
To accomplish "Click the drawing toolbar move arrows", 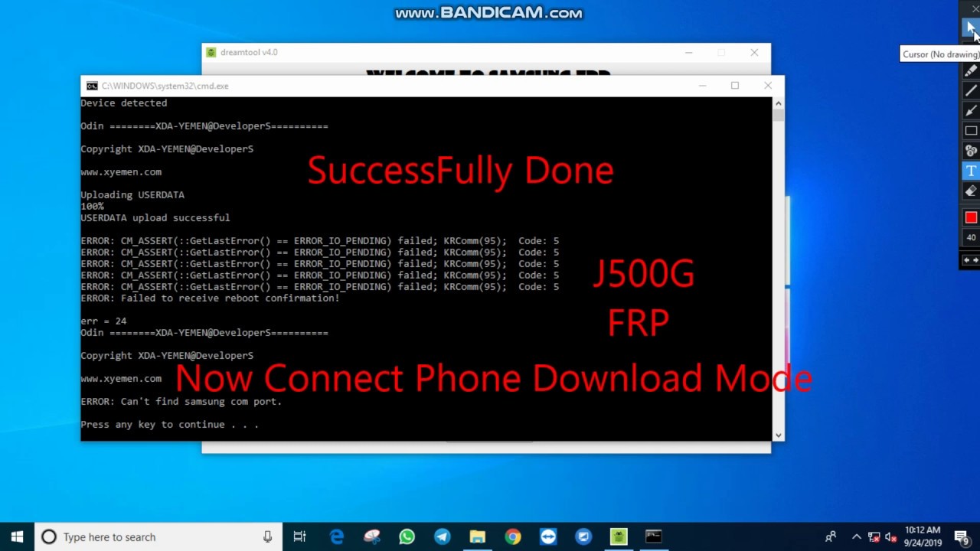I will (x=971, y=260).
